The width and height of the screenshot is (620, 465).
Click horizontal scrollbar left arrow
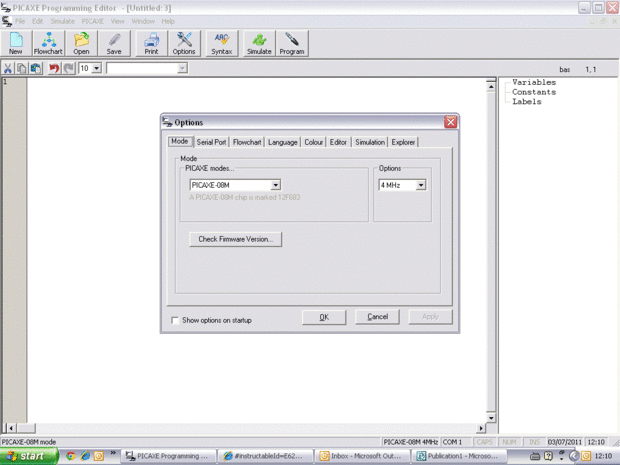(11, 428)
